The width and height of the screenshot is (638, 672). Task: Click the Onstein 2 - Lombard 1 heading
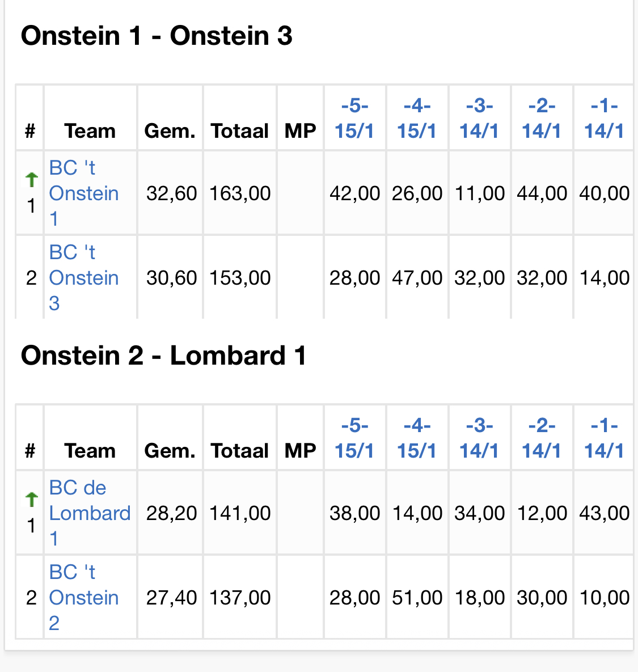pyautogui.click(x=163, y=356)
